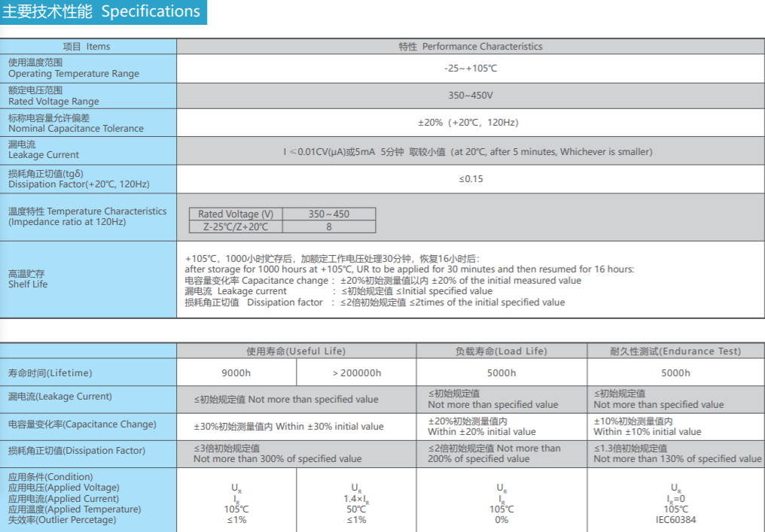Click the >200000h lifetime cell
The height and width of the screenshot is (532, 765).
[356, 372]
